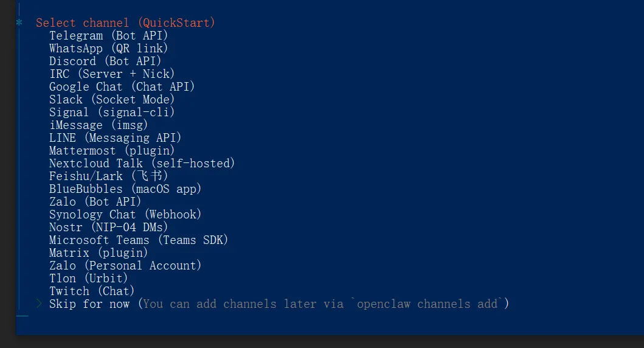This screenshot has height=348, width=644.
Task: Select LINE (Messaging API) entry
Action: coord(115,138)
